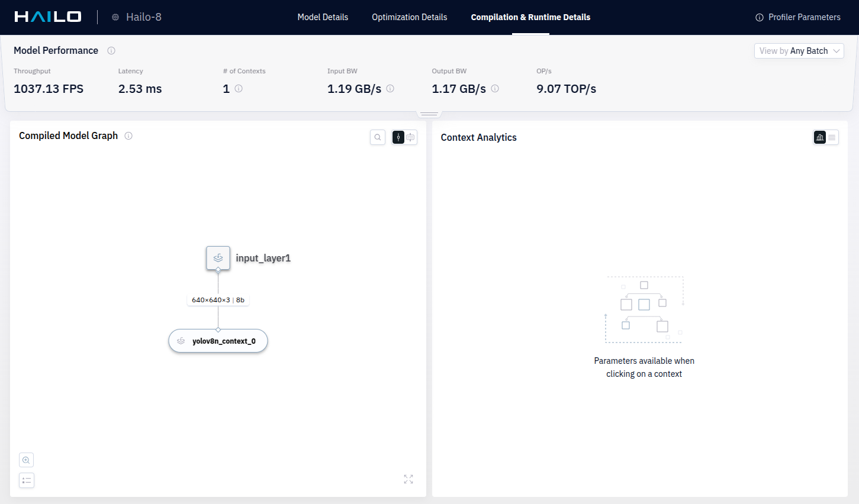Expand the model graph to fullscreen

(408, 479)
